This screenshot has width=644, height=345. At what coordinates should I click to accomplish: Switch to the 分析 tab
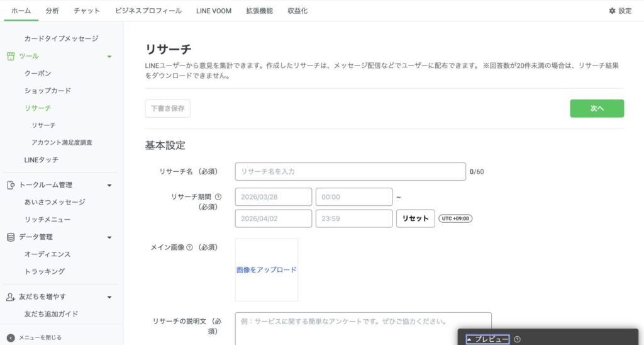(x=52, y=11)
